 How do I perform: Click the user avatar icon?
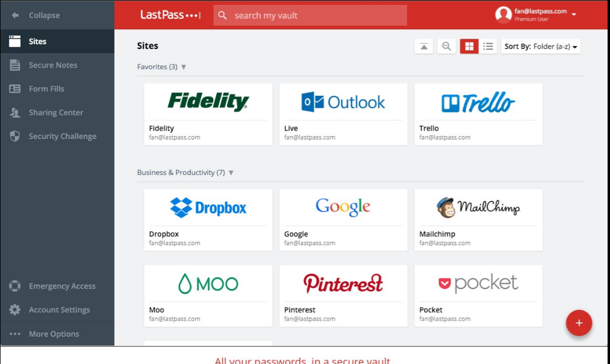[503, 15]
